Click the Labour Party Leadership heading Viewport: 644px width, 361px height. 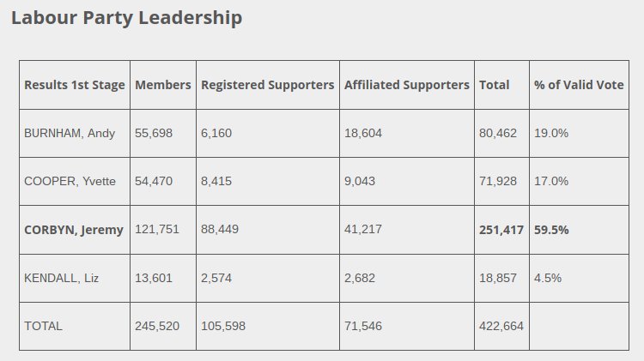click(x=126, y=18)
